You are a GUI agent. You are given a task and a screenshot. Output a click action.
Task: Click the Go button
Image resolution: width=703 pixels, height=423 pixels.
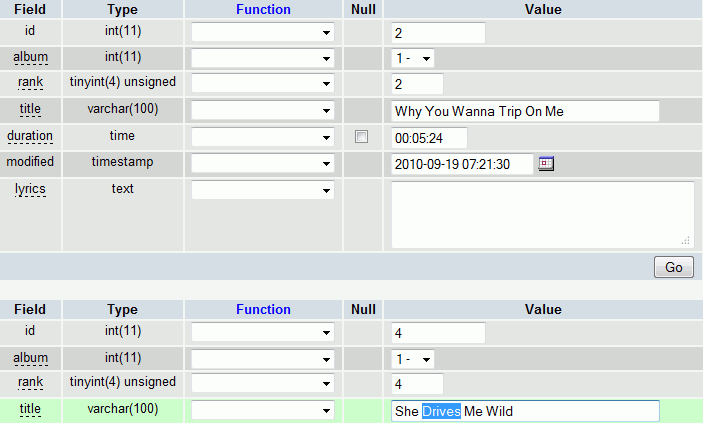click(x=674, y=267)
